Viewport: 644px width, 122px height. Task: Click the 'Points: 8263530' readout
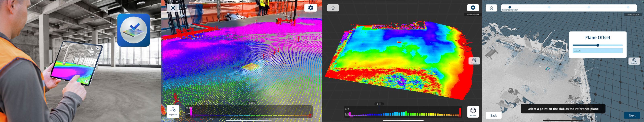coord(633,15)
